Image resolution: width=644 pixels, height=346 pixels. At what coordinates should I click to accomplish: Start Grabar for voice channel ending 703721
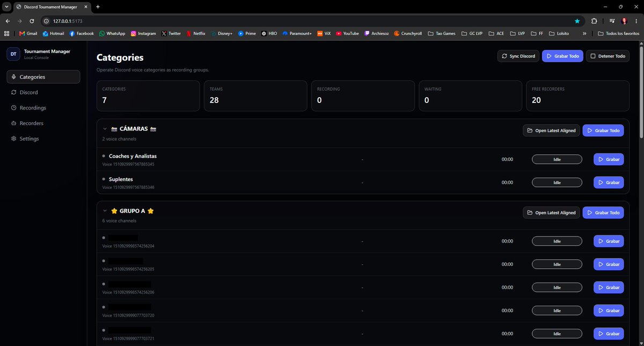coord(609,334)
